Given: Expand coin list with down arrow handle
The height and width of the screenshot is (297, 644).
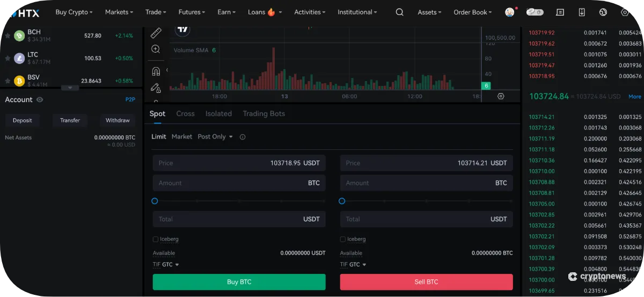Looking at the screenshot, I should (70, 88).
